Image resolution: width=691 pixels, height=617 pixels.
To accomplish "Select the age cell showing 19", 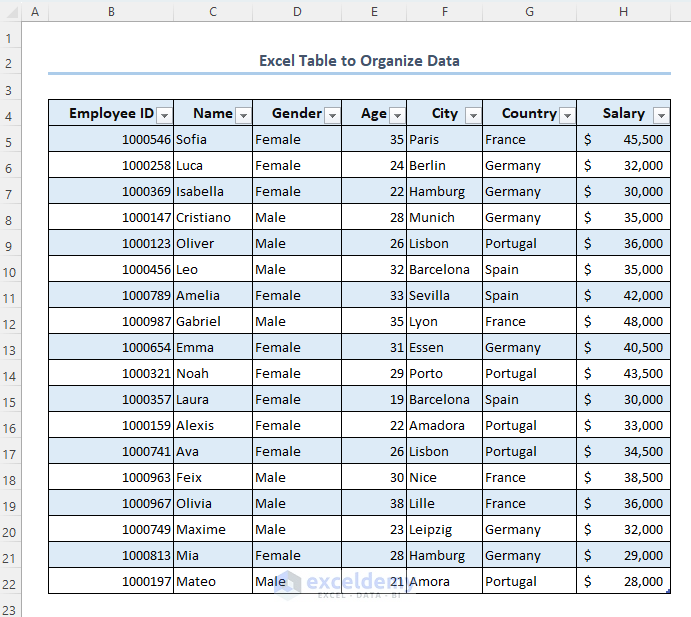I will pos(374,399).
